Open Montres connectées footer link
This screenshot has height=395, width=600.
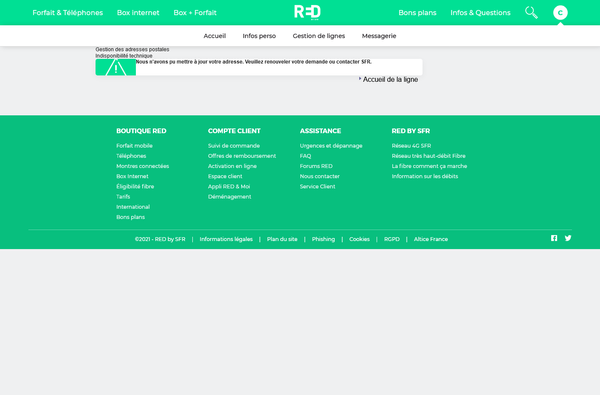pos(143,166)
